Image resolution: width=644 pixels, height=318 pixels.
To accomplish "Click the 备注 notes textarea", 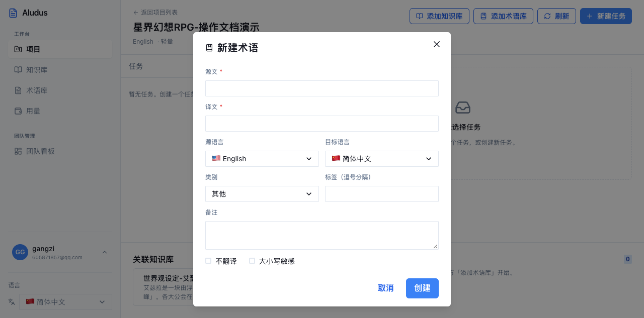I will tap(322, 235).
